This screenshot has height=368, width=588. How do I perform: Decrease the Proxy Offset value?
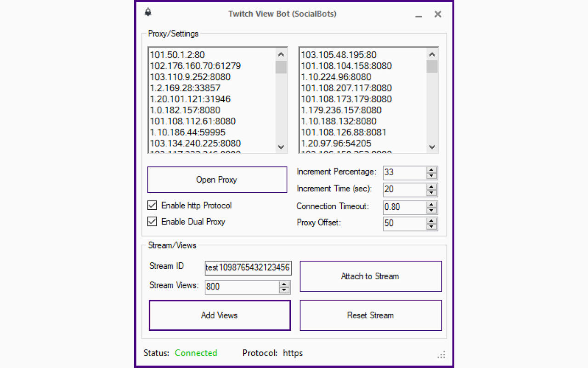tap(431, 227)
